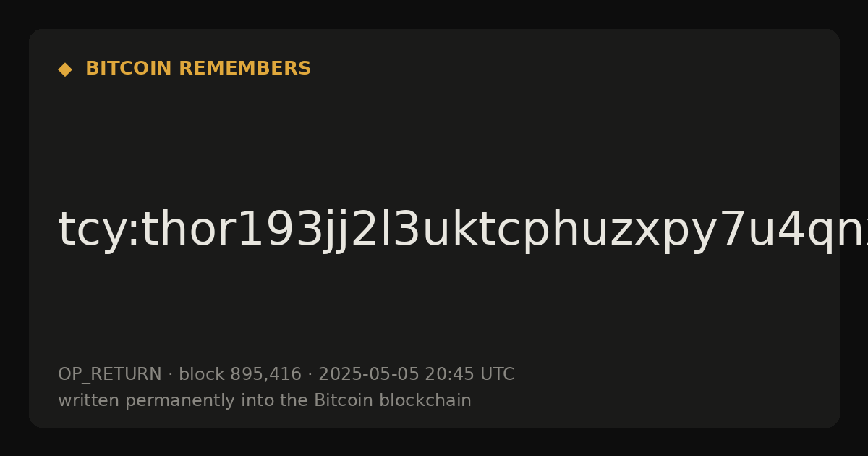The width and height of the screenshot is (868, 456).
Task: Click the dot separator after block 895,416
Action: point(310,374)
